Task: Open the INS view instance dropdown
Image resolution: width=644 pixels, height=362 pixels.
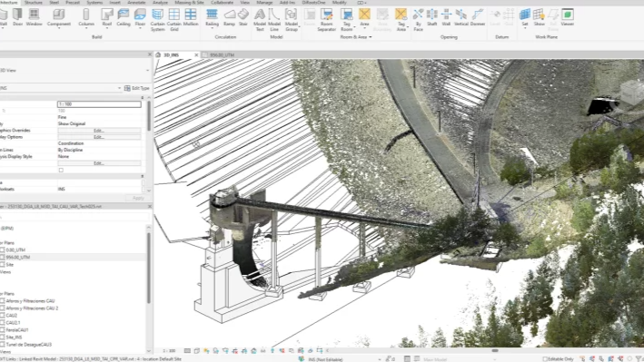Action: coord(119,88)
